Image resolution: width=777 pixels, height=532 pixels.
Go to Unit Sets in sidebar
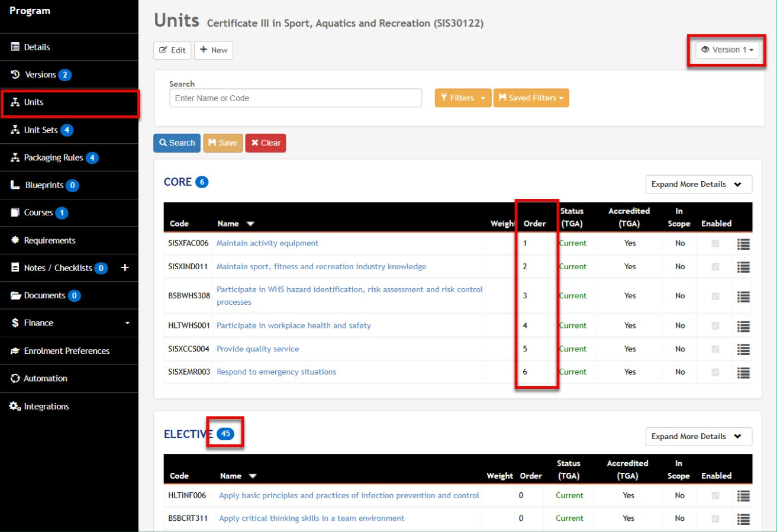pyautogui.click(x=69, y=130)
